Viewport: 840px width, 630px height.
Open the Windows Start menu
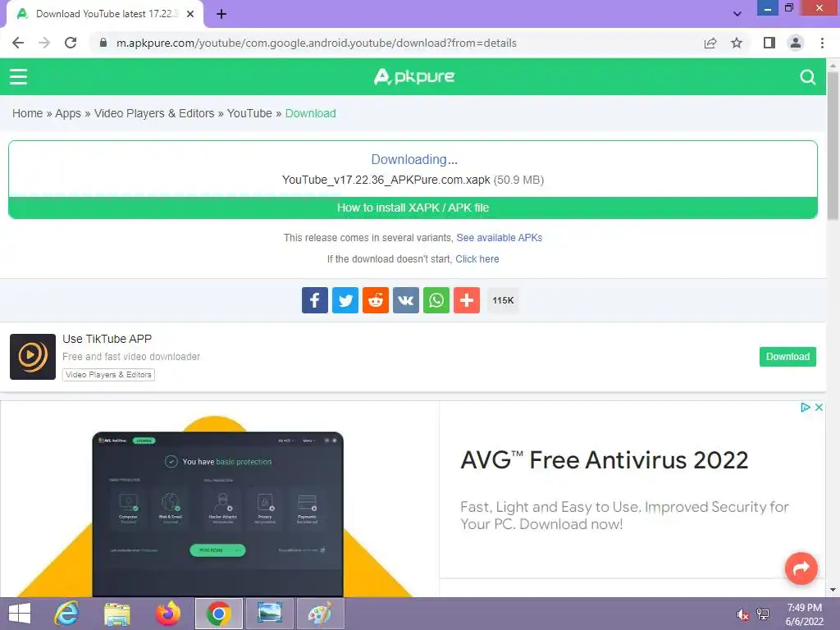click(x=20, y=614)
